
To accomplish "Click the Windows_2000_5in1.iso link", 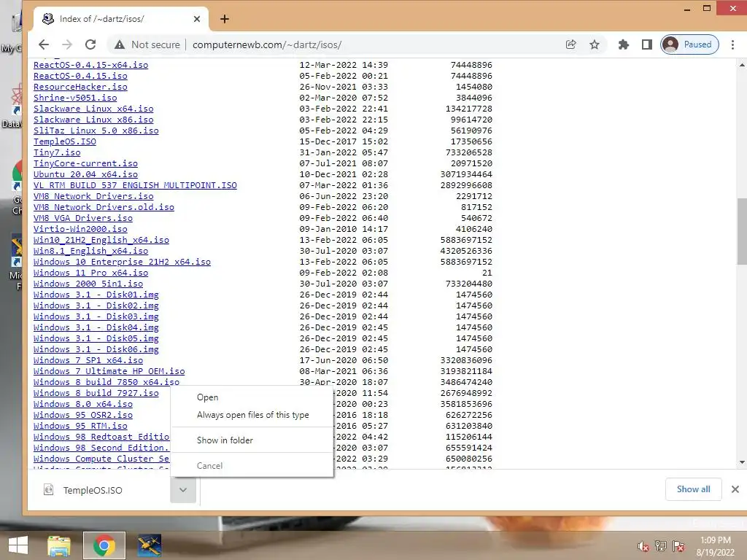I will click(x=88, y=284).
